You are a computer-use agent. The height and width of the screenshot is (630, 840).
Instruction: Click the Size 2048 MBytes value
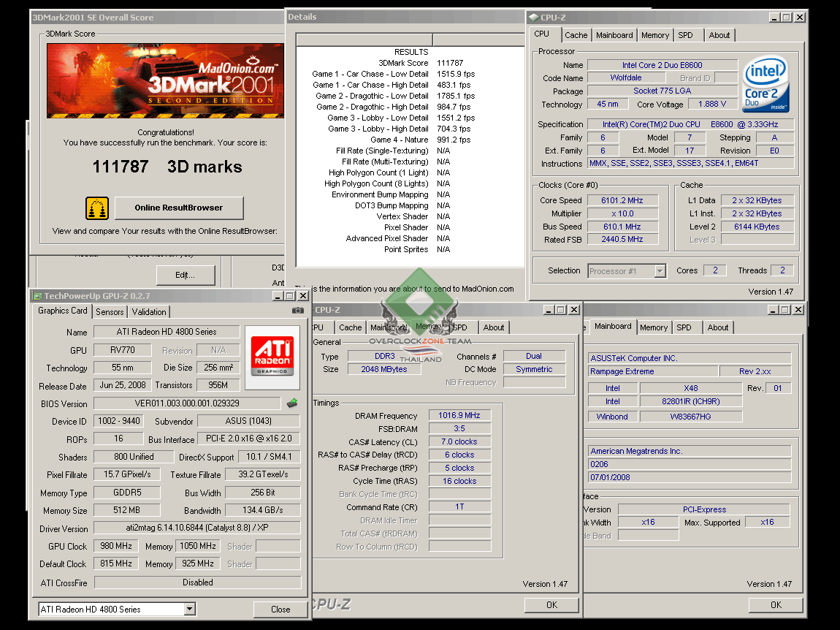pyautogui.click(x=384, y=369)
